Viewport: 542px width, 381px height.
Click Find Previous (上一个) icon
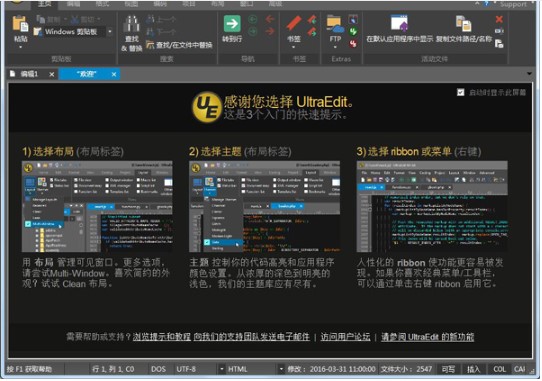point(150,19)
